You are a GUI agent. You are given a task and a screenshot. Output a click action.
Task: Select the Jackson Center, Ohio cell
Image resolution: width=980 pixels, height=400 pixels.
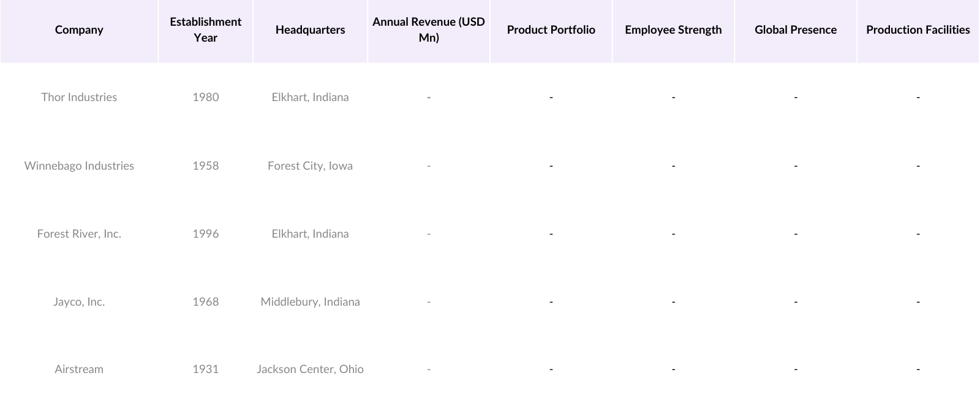(x=310, y=369)
